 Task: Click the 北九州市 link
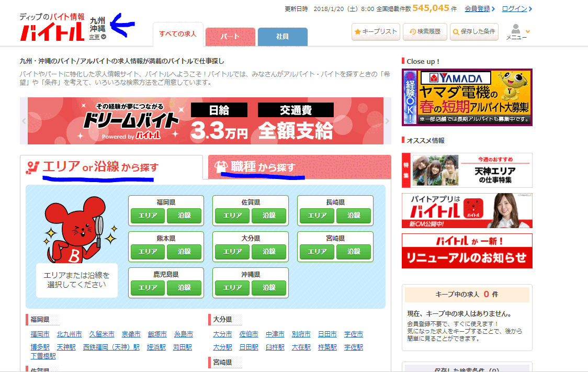click(x=70, y=334)
